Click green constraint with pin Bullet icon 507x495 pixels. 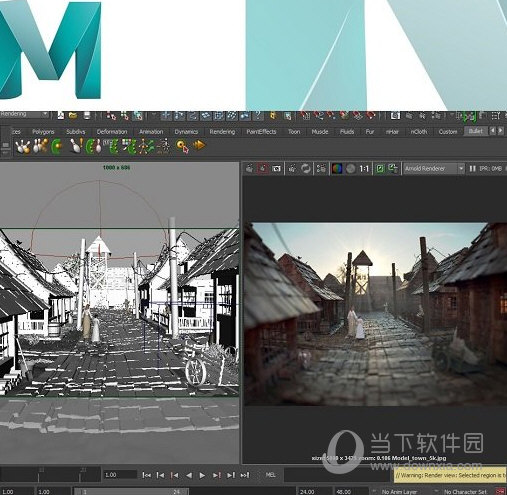click(x=94, y=146)
